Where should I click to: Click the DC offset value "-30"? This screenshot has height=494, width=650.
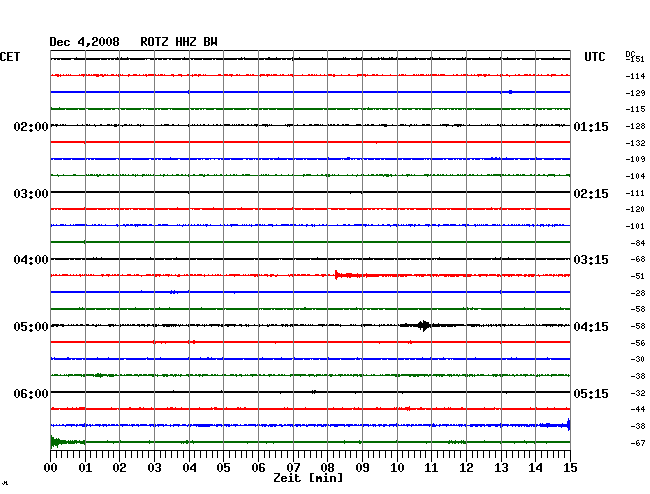pyautogui.click(x=638, y=359)
